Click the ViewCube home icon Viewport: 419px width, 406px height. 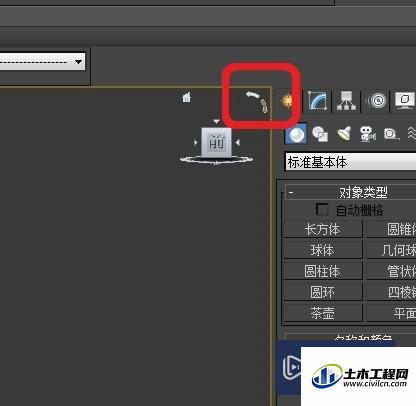[x=187, y=97]
